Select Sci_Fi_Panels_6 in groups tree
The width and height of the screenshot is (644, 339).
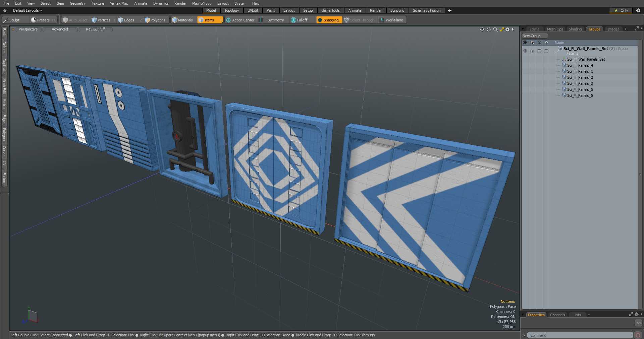[580, 89]
